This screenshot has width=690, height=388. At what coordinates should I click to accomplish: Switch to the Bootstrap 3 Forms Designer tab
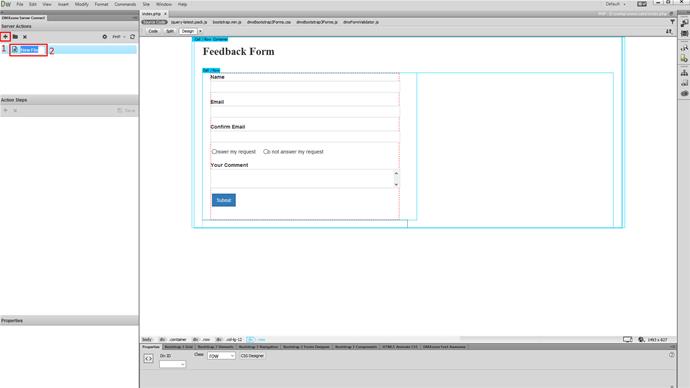click(x=306, y=347)
